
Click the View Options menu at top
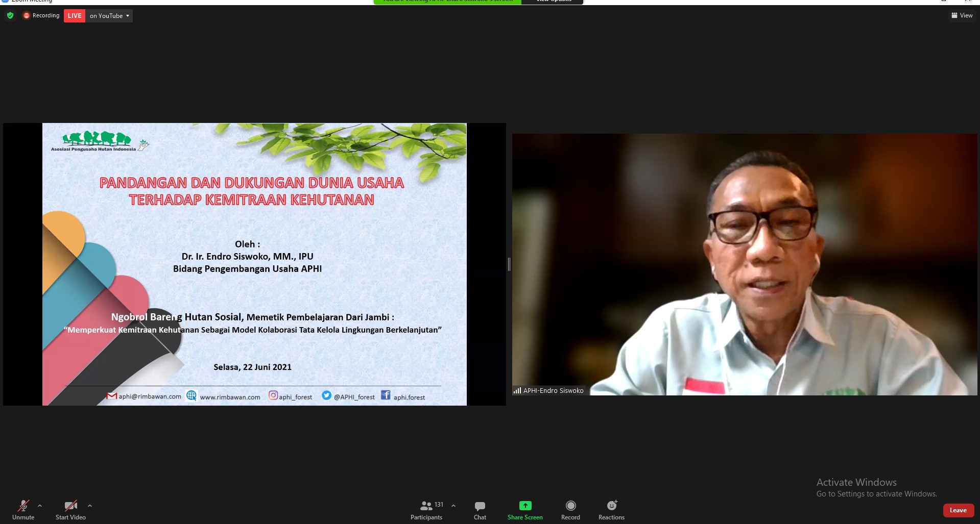[x=553, y=2]
